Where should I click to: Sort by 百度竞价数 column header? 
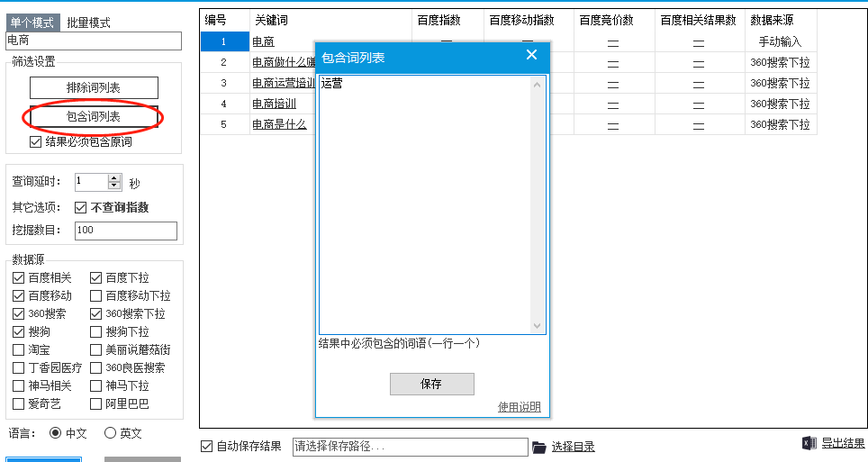click(x=614, y=21)
